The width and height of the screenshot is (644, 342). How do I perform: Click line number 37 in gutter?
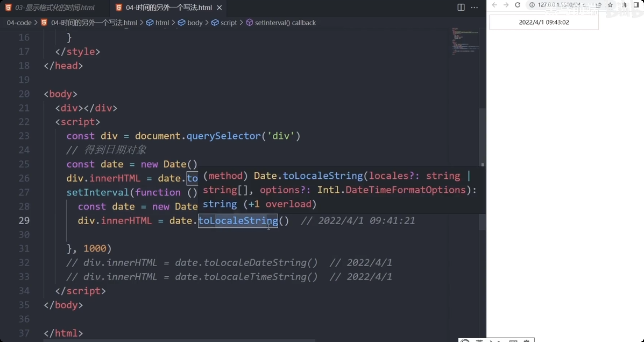(24, 333)
